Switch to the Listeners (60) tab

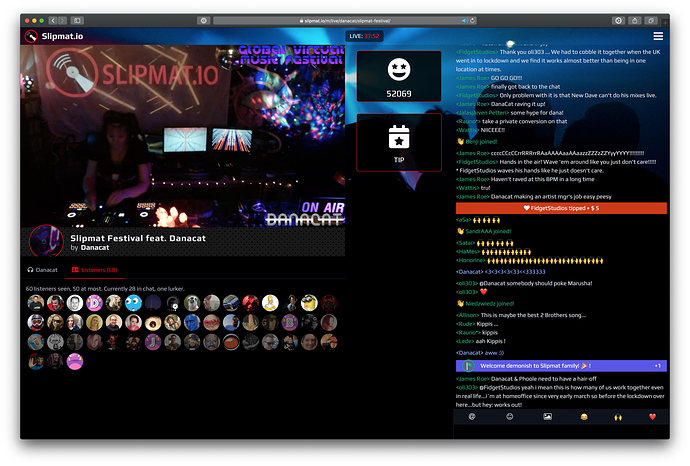coord(95,270)
